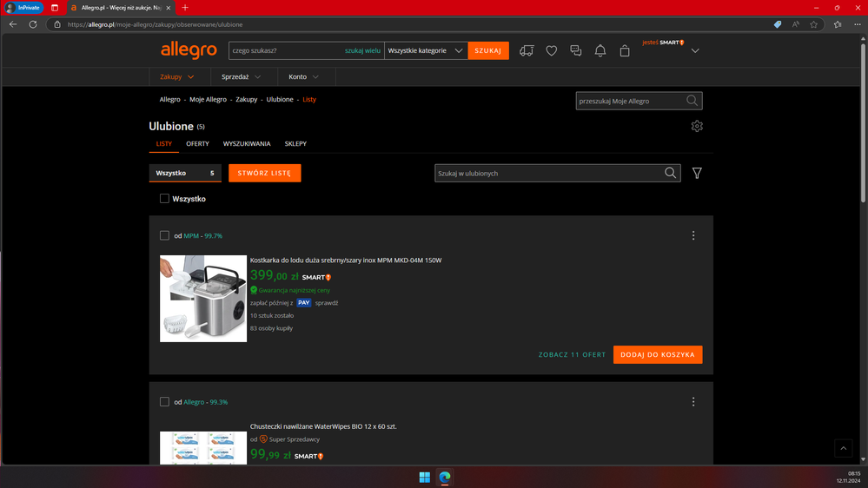Open notifications bell icon
The image size is (868, 488).
click(600, 51)
